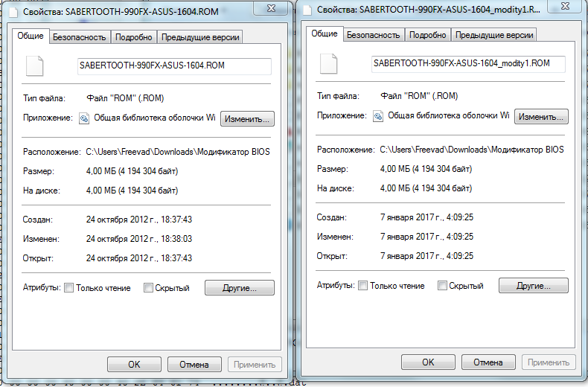The image size is (588, 387).
Task: Click title bar file icon of right window
Action: (x=307, y=10)
